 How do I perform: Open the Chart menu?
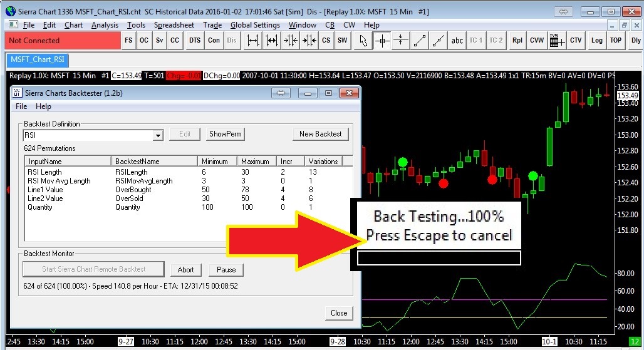coord(73,25)
